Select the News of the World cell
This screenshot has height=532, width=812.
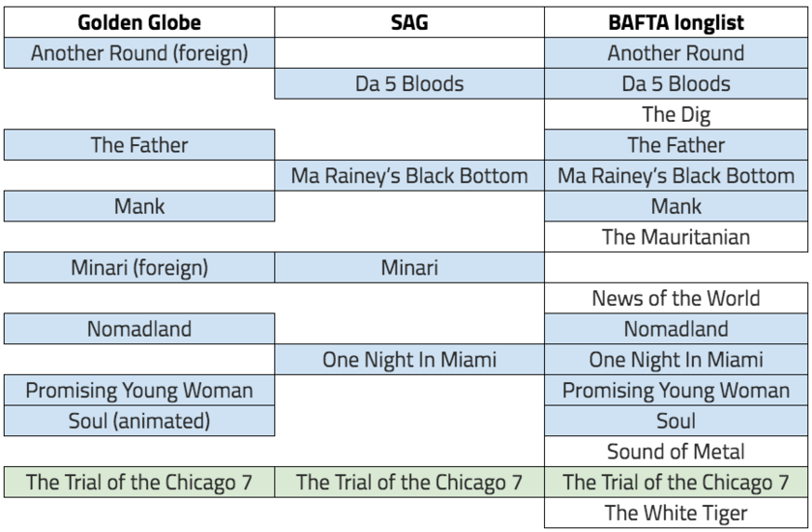click(x=677, y=299)
